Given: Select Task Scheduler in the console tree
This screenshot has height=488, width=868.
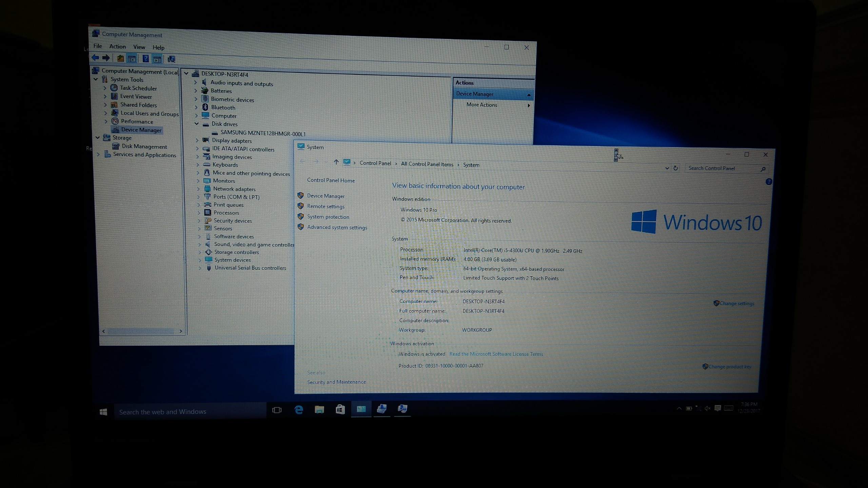Looking at the screenshot, I should coord(138,88).
